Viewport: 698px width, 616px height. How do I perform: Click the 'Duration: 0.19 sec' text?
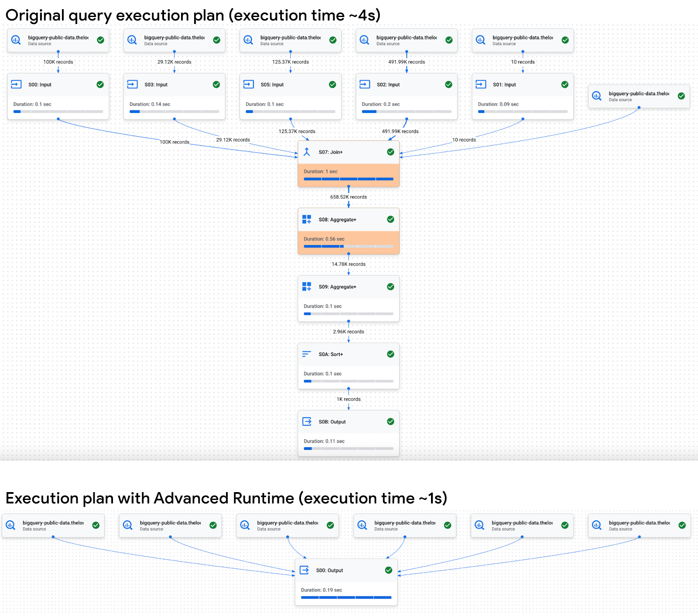(322, 590)
